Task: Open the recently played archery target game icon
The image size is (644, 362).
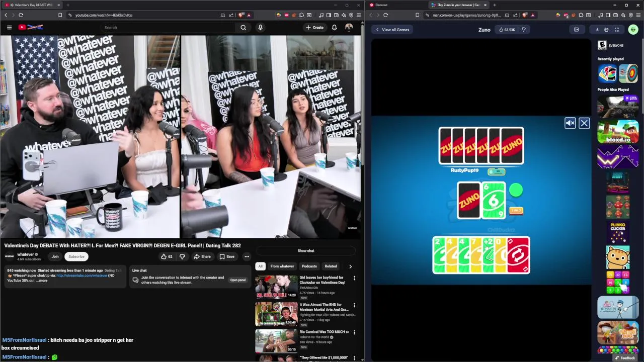Action: pos(628,73)
